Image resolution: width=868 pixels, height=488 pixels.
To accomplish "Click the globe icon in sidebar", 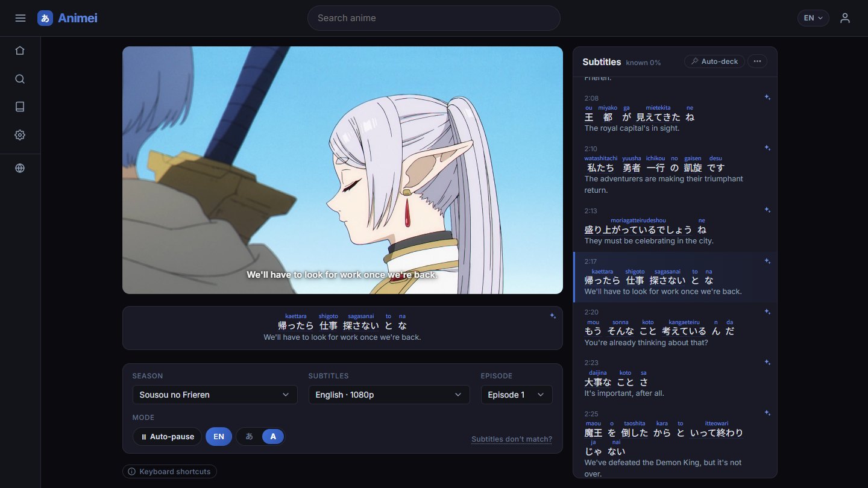I will click(20, 168).
